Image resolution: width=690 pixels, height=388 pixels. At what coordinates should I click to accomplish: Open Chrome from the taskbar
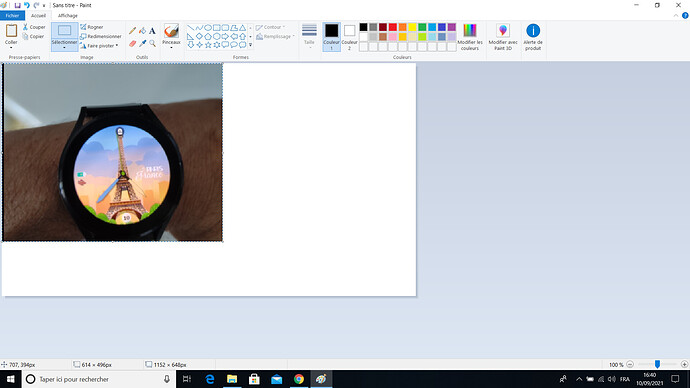tap(299, 379)
